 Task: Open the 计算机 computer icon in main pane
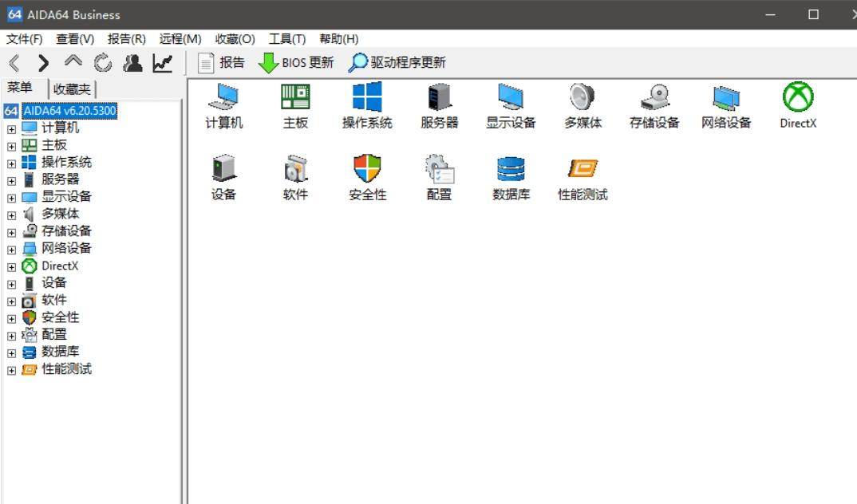click(x=223, y=107)
